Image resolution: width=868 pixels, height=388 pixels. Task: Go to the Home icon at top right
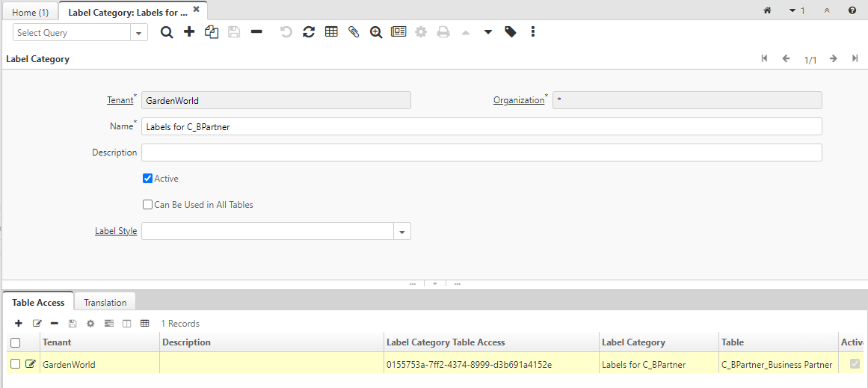point(767,10)
